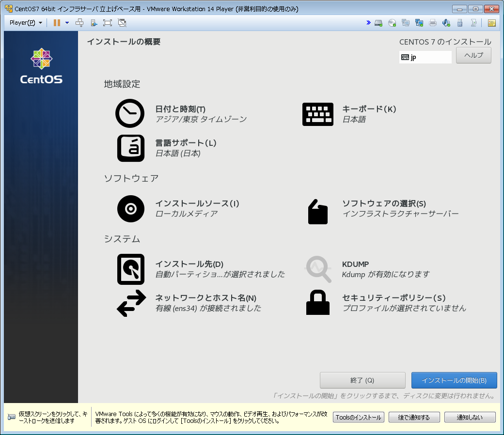Open software selection package icon

click(317, 211)
